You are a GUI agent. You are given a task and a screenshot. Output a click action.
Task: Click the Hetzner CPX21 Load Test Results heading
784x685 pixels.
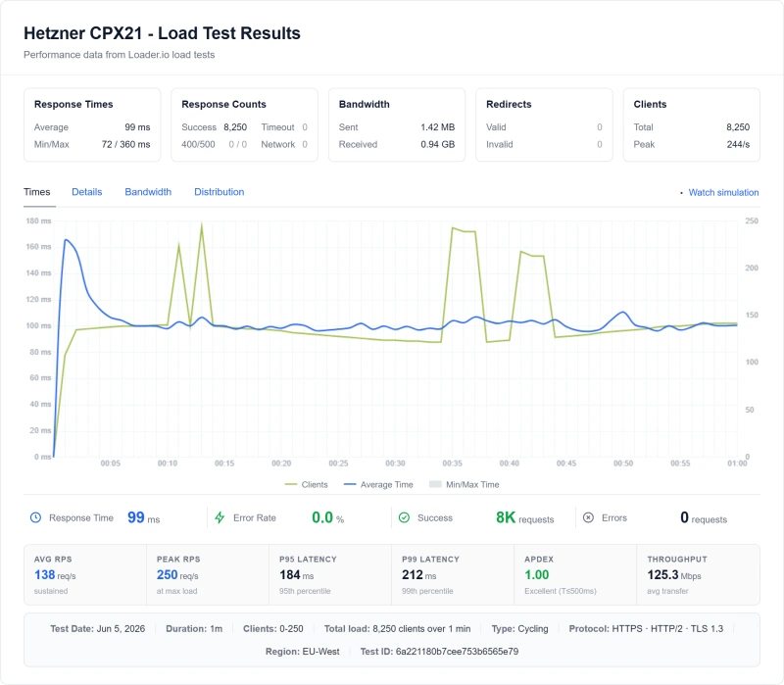(x=162, y=33)
